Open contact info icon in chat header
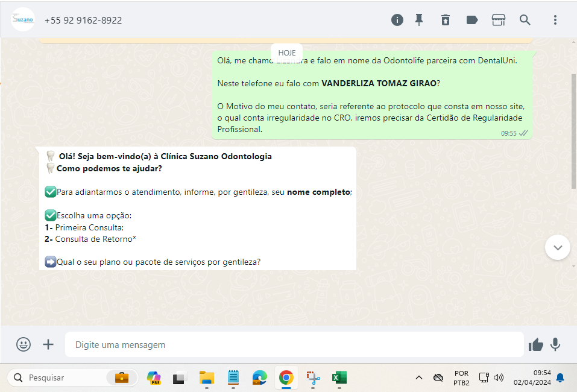The height and width of the screenshot is (392, 577). click(x=397, y=20)
